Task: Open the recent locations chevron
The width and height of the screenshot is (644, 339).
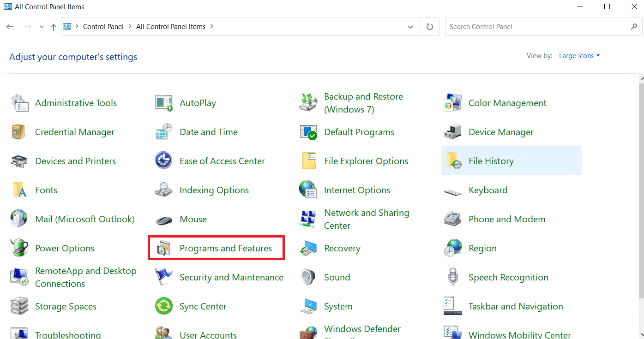Action: click(42, 27)
